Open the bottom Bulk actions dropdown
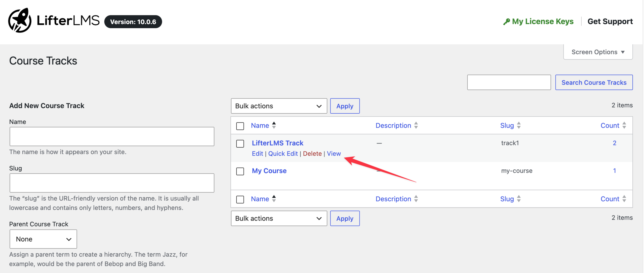This screenshot has height=273, width=644. point(279,218)
